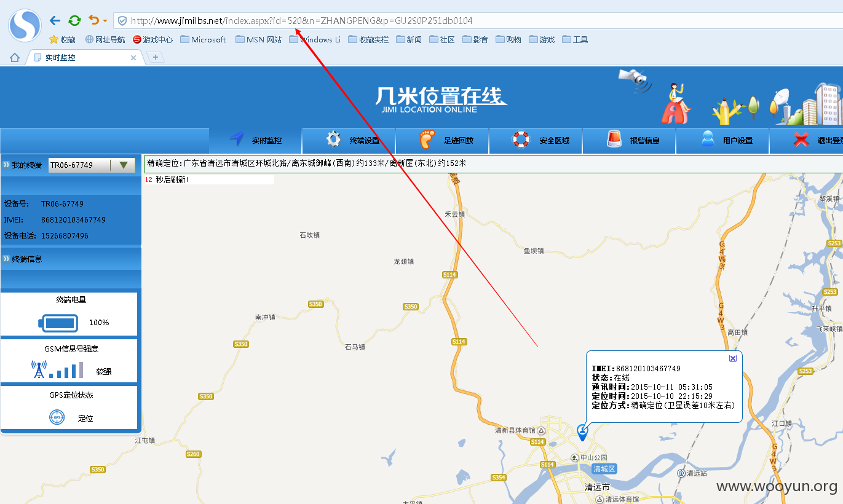Click the 龙颈镇 town label on map

click(403, 261)
